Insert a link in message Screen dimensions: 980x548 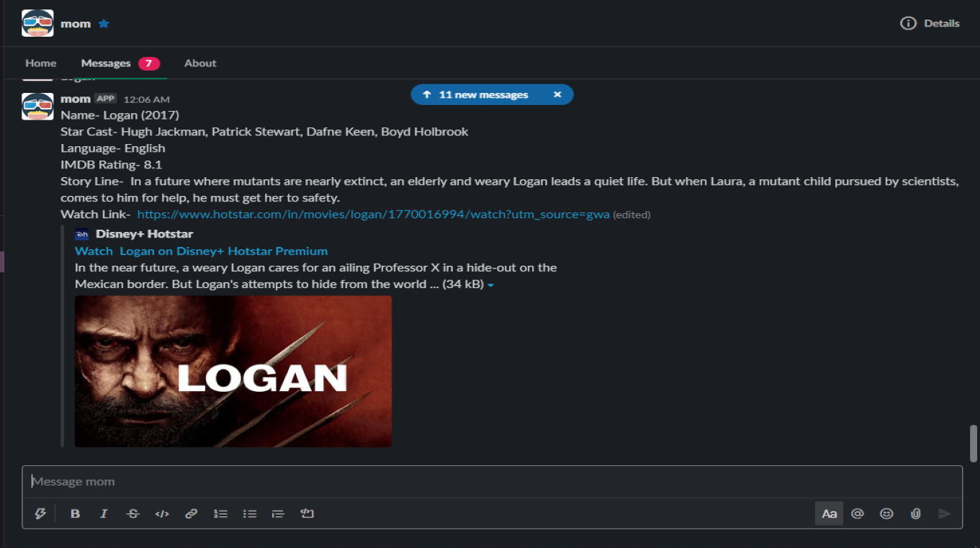click(x=191, y=513)
